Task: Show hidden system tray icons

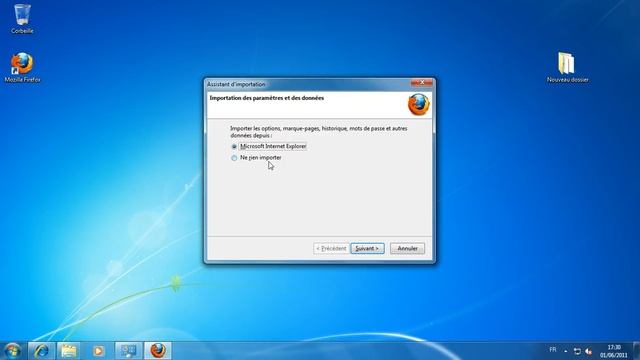Action: click(566, 351)
